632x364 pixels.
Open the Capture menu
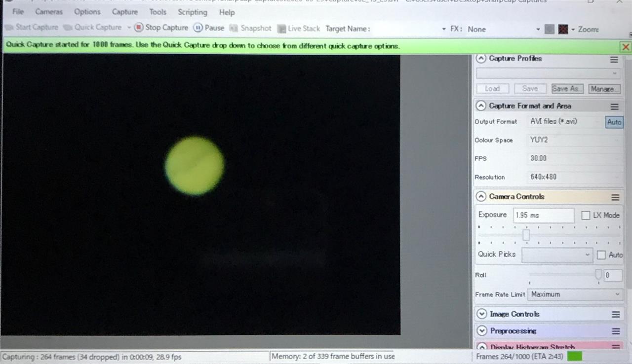coord(125,12)
